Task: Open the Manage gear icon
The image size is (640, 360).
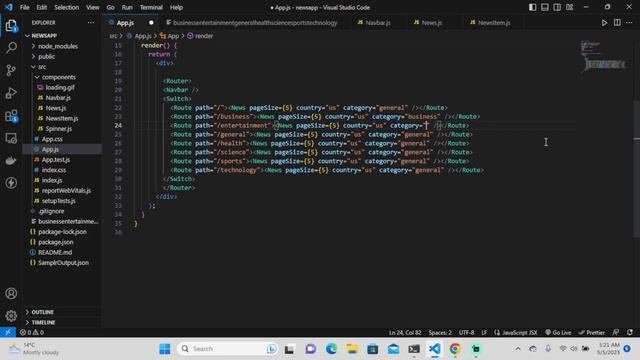Action: point(11,316)
